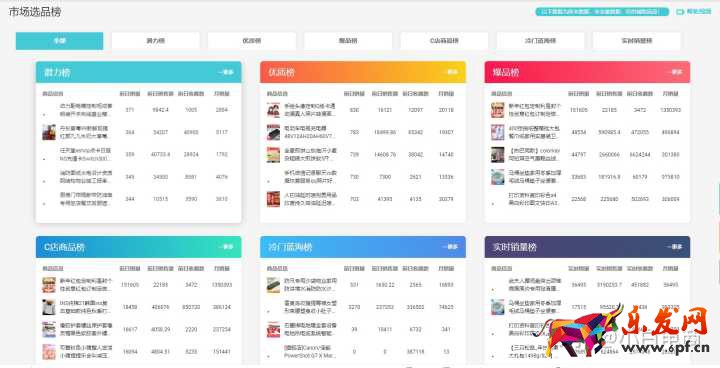
Task: Click 更多 on the 爆品榜 card header
Action: click(x=674, y=72)
